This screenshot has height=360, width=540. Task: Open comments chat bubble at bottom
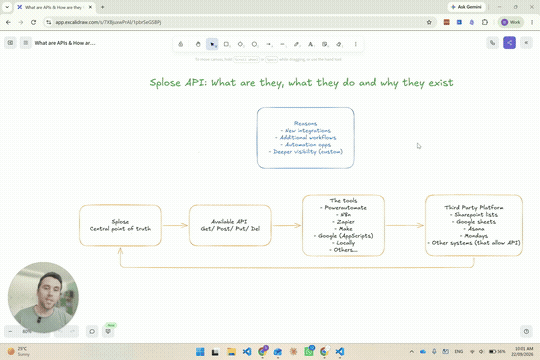tap(92, 331)
